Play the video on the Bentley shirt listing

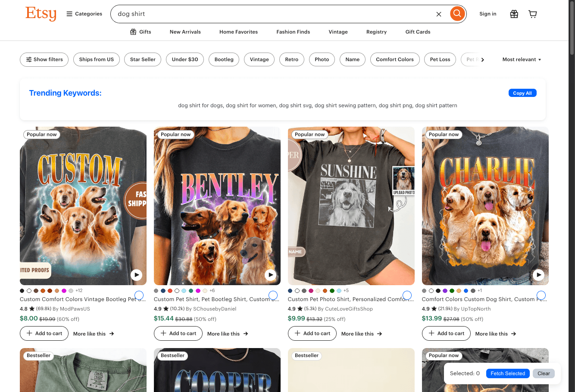271,274
